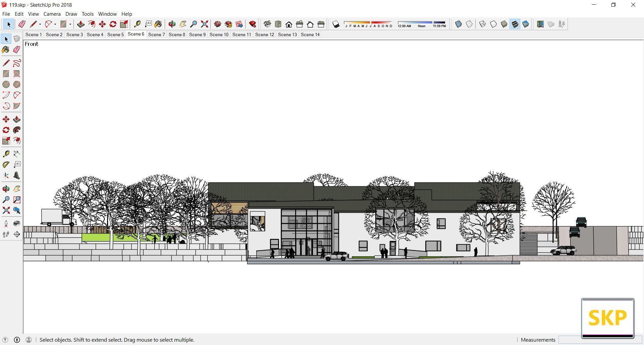The image size is (644, 345).
Task: Enable Wireframe face style
Action: click(x=482, y=24)
